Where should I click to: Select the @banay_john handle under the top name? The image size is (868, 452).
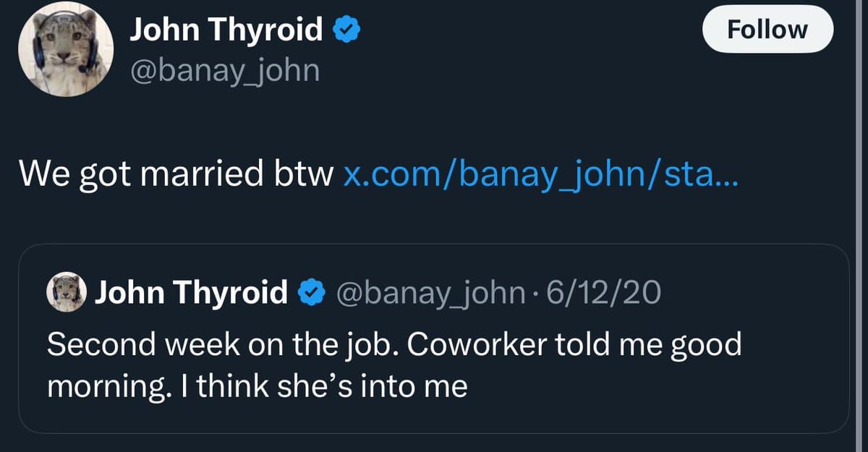coord(224,70)
